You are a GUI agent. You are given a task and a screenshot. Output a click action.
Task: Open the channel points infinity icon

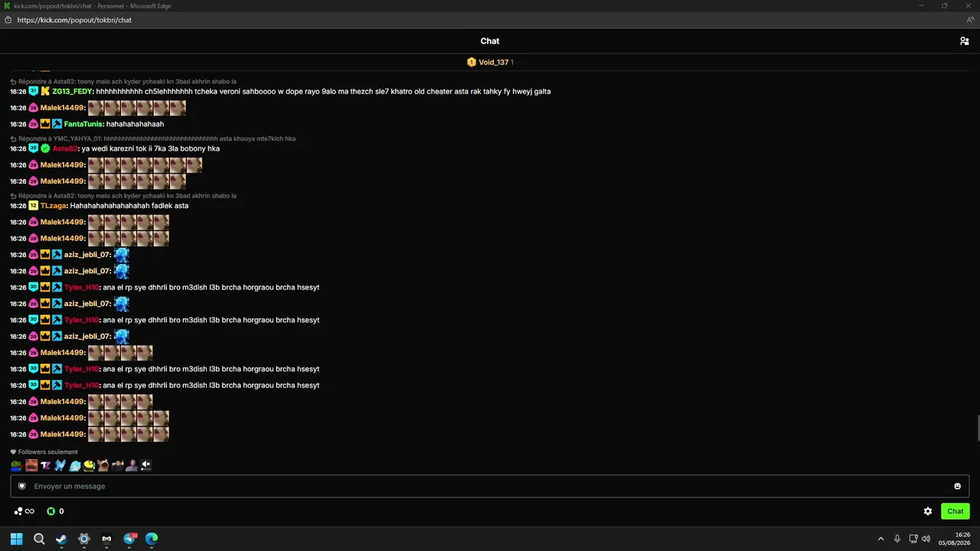[x=24, y=511]
